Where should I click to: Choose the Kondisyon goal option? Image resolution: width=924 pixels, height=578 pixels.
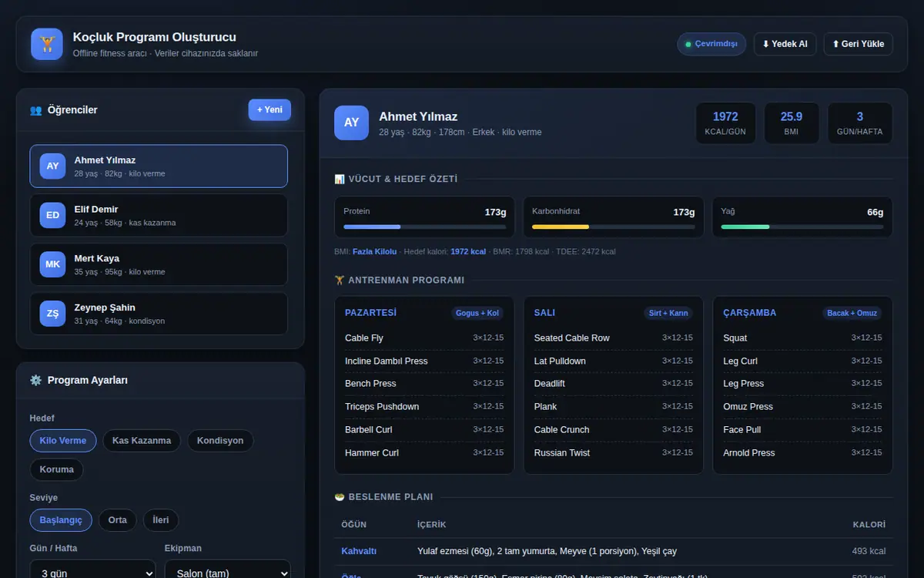tap(220, 441)
